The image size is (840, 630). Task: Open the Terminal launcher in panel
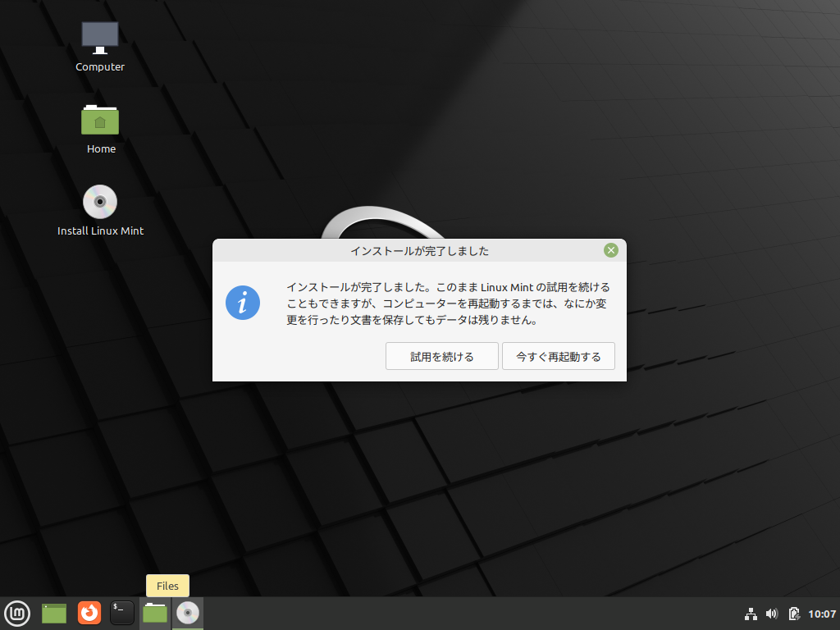coord(122,614)
